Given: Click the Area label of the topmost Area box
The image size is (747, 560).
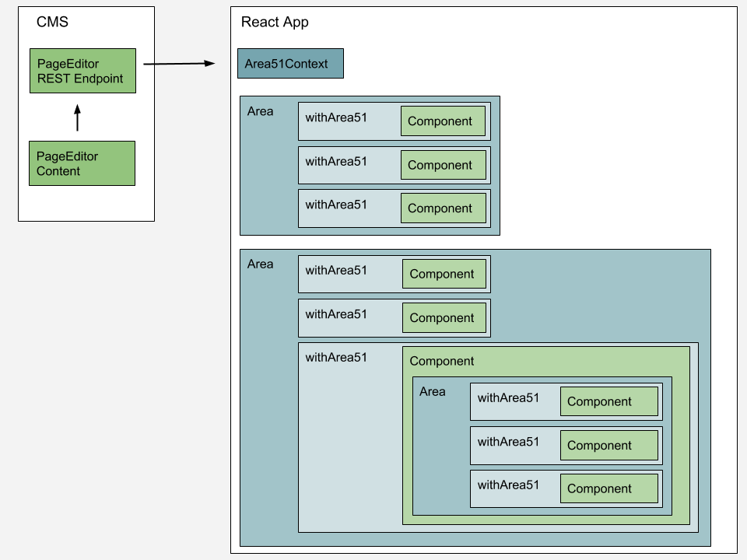Looking at the screenshot, I should click(260, 111).
